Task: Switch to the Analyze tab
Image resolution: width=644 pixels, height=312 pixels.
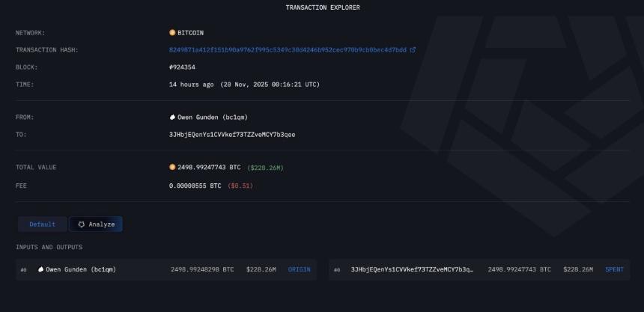Action: (96, 224)
